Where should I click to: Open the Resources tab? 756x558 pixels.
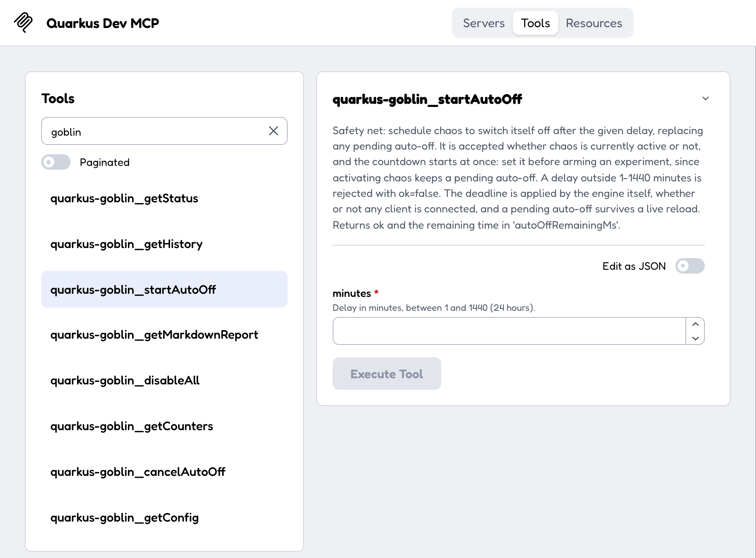(x=594, y=23)
